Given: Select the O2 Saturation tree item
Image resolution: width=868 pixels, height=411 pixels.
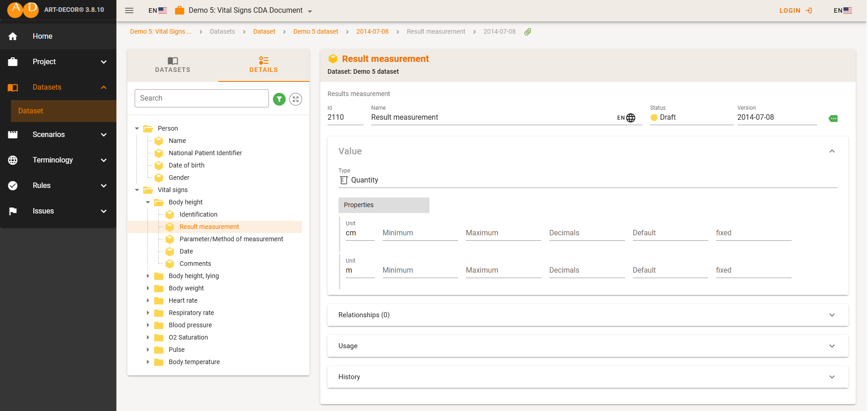Looking at the screenshot, I should (x=188, y=337).
